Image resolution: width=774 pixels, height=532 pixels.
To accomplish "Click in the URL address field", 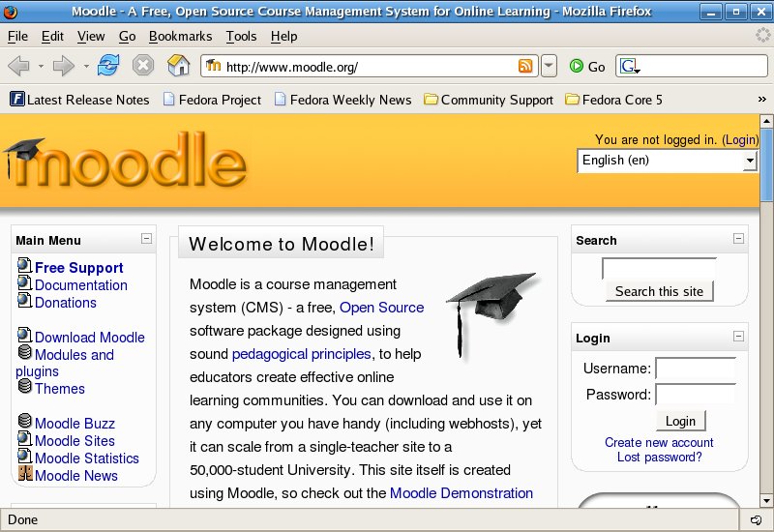I will click(368, 66).
